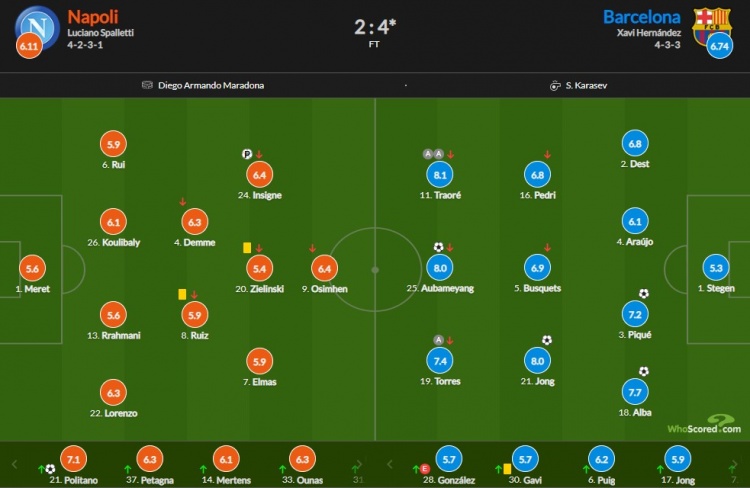Open the WhoScored.com logo watermark

click(x=705, y=425)
